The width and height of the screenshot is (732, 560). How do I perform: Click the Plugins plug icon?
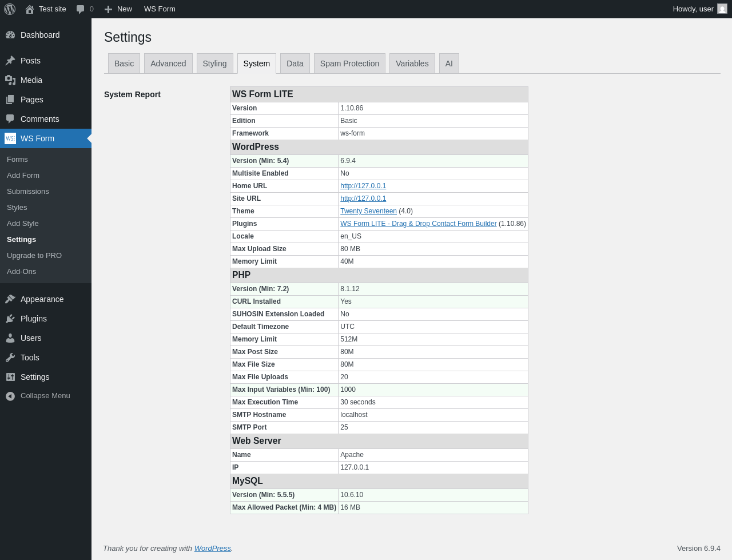(x=10, y=319)
